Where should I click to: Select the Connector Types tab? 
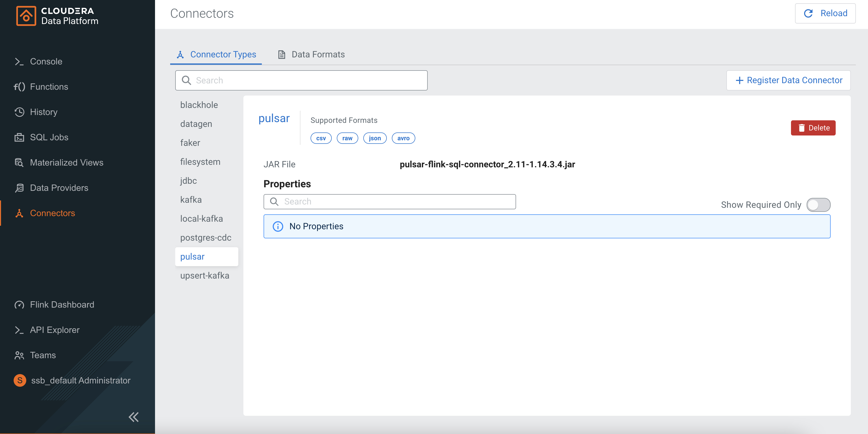[216, 54]
